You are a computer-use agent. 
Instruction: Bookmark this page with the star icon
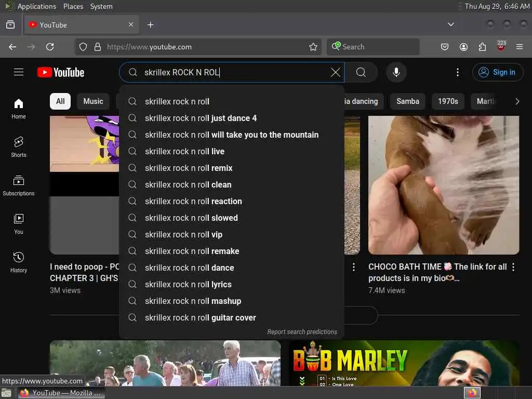(x=313, y=47)
